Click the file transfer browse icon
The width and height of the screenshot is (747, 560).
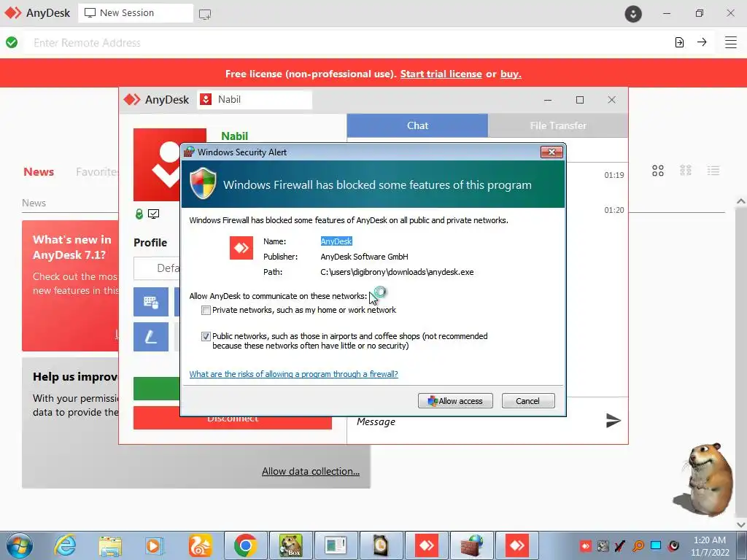click(679, 42)
